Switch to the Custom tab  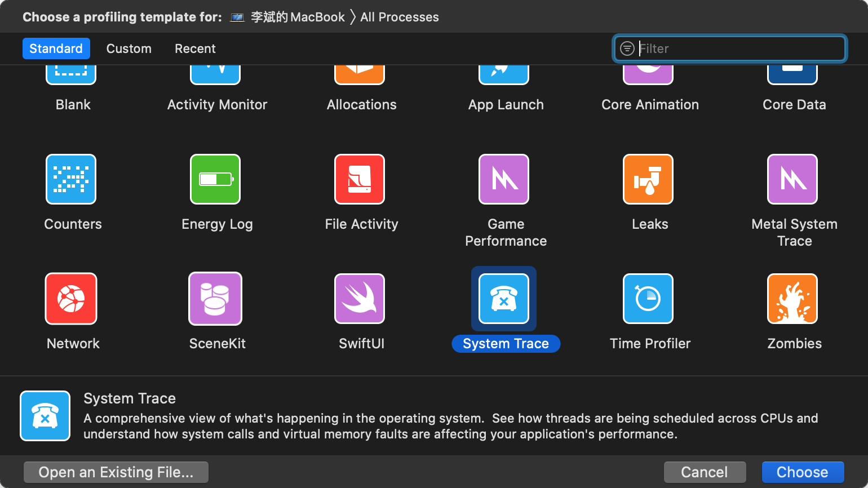point(129,48)
